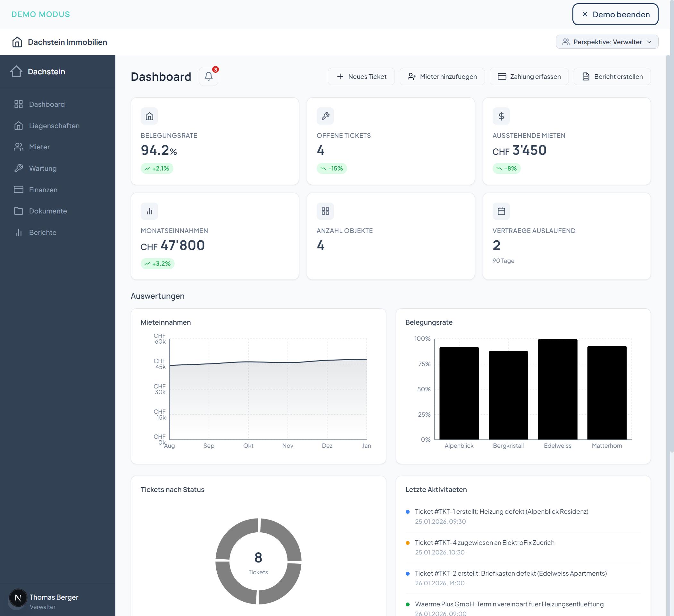The image size is (674, 616).
Task: Open the Berichte sidebar section
Action: click(x=42, y=232)
